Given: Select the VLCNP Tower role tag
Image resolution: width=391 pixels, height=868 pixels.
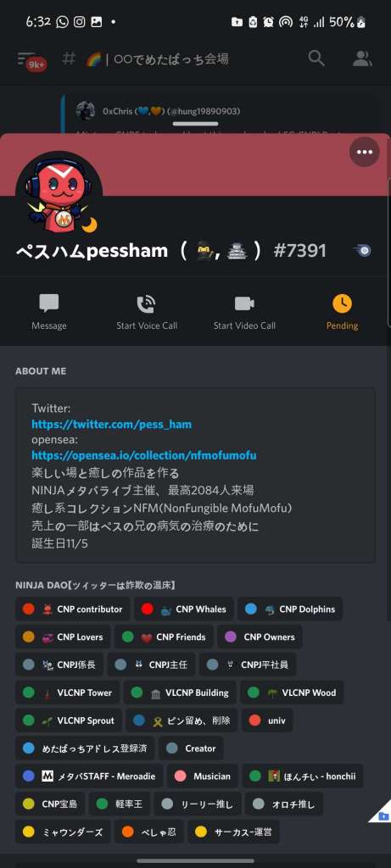Looking at the screenshot, I should 68,693.
